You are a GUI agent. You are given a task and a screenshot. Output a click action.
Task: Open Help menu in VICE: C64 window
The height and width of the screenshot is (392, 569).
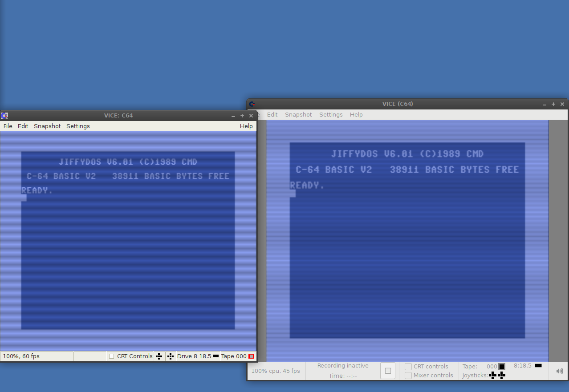pyautogui.click(x=246, y=126)
